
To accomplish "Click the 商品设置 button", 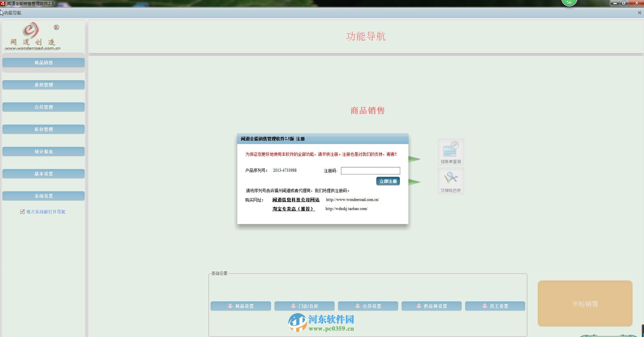I will [241, 306].
